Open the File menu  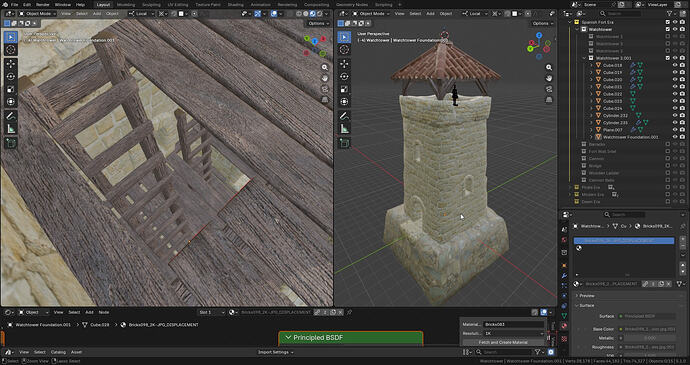(x=15, y=4)
